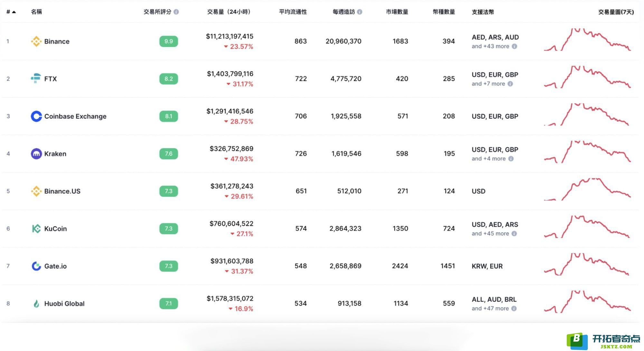Image resolution: width=644 pixels, height=351 pixels.
Task: Click Binance 'AED, ARS, AUD' fiat text
Action: (495, 37)
